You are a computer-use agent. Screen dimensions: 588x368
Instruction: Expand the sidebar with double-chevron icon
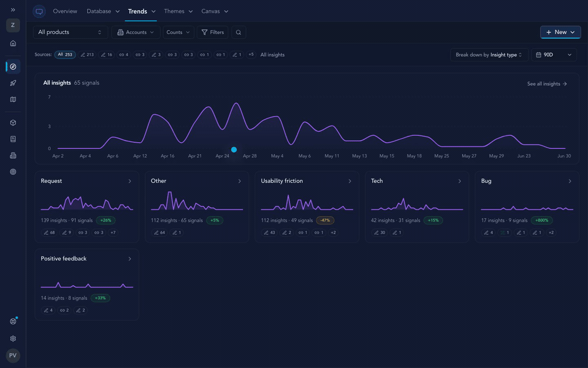[x=13, y=10]
